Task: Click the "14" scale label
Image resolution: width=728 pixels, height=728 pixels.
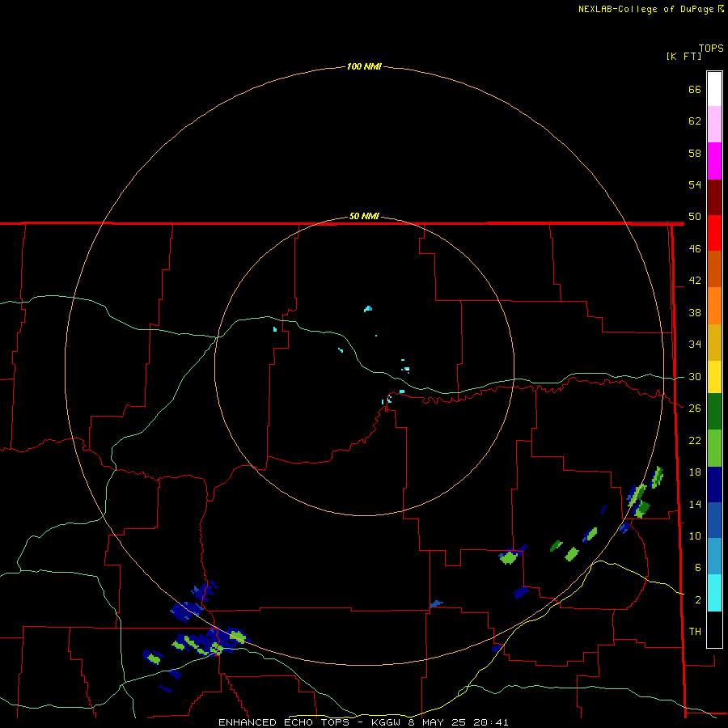Action: [695, 504]
